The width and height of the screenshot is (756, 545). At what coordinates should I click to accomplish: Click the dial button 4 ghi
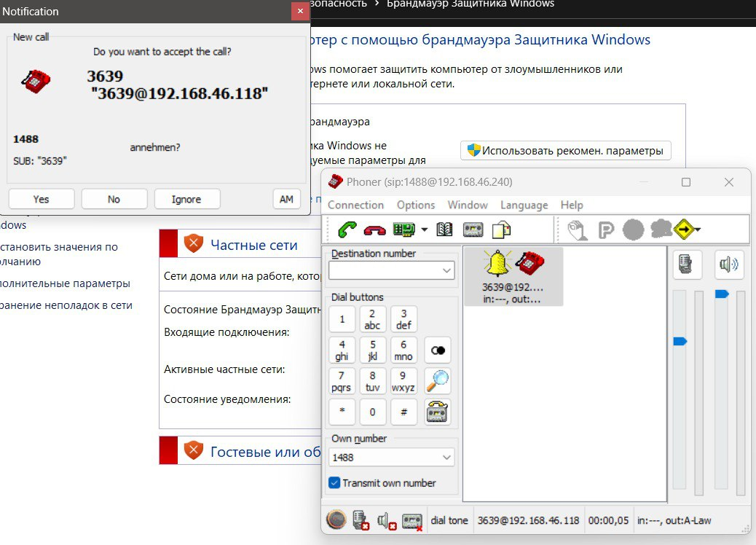(342, 350)
